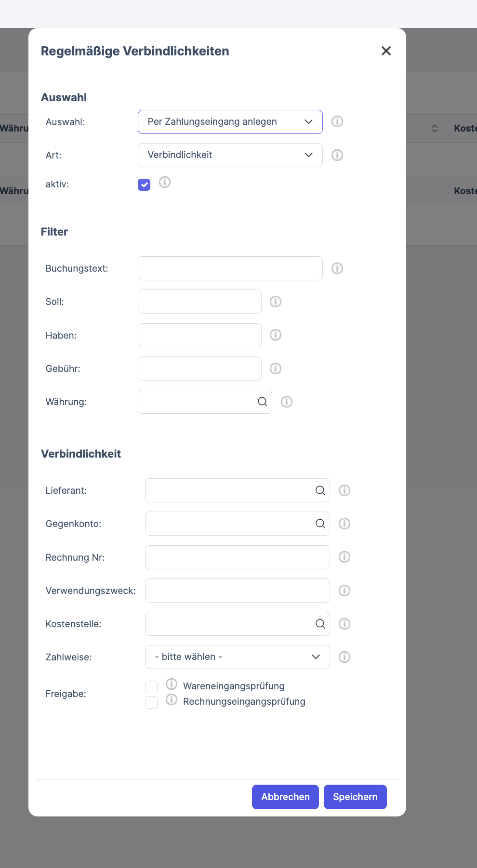Click the search icon in Kostenstelle field

320,624
